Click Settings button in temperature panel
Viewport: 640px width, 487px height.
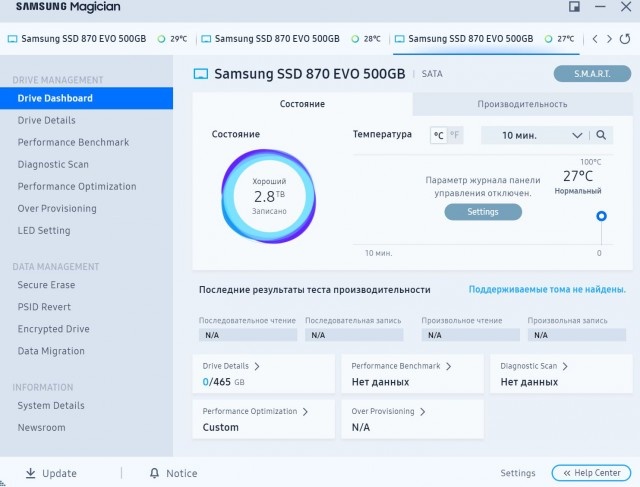(x=483, y=212)
